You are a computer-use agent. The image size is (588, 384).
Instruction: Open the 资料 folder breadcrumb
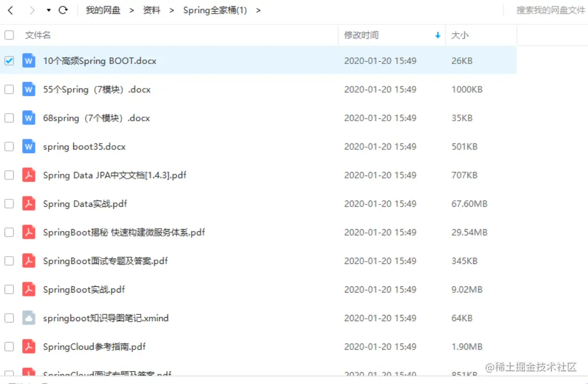coord(151,10)
